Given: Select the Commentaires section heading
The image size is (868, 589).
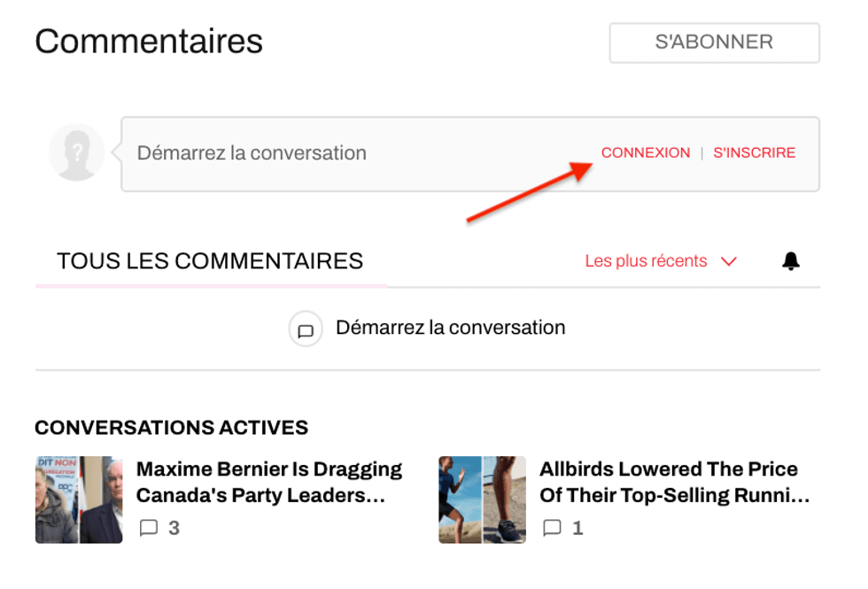Looking at the screenshot, I should 148,41.
